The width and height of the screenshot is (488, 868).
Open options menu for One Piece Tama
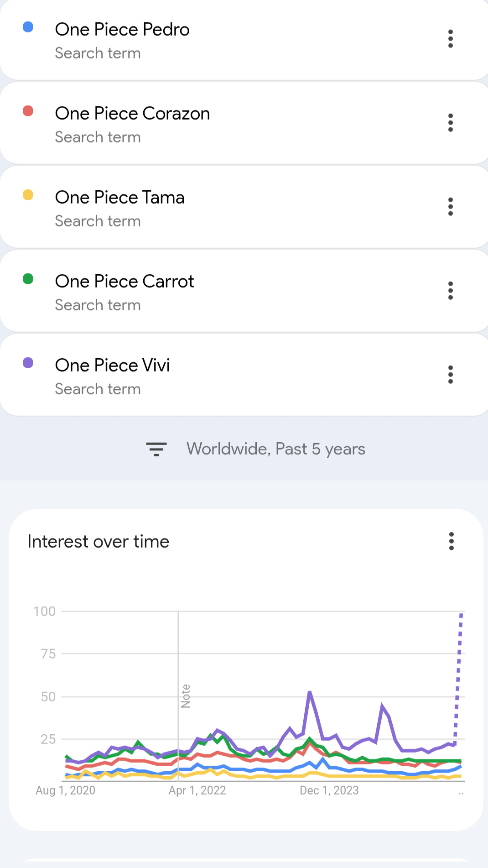tap(450, 207)
